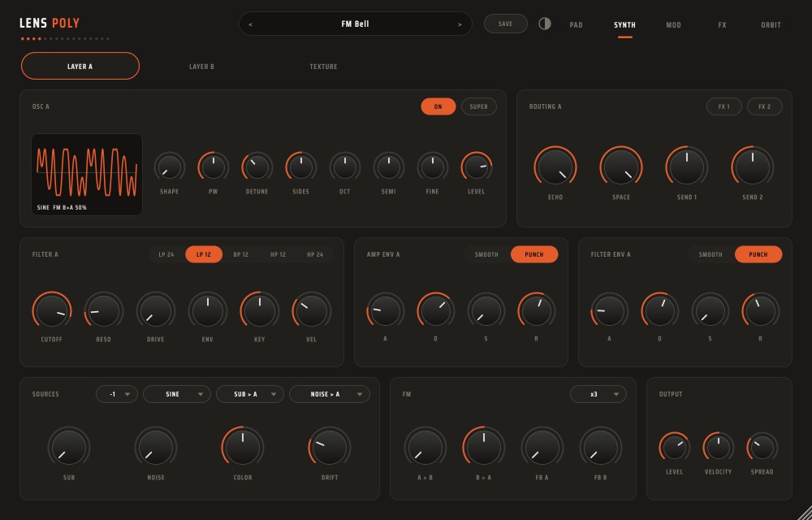Open the SINE sub waveform dropdown

click(x=176, y=394)
